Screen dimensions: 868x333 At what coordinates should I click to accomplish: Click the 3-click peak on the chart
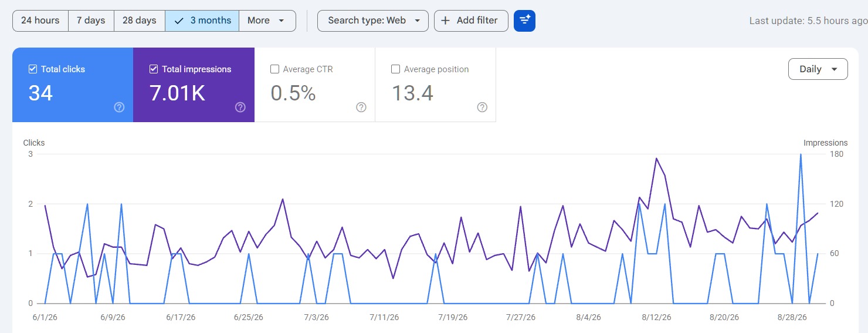[x=801, y=155]
